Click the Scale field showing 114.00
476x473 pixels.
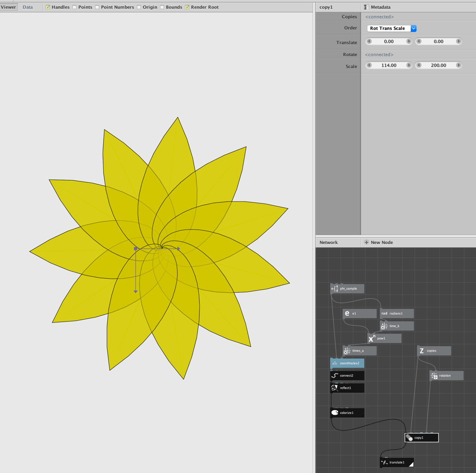pyautogui.click(x=389, y=65)
